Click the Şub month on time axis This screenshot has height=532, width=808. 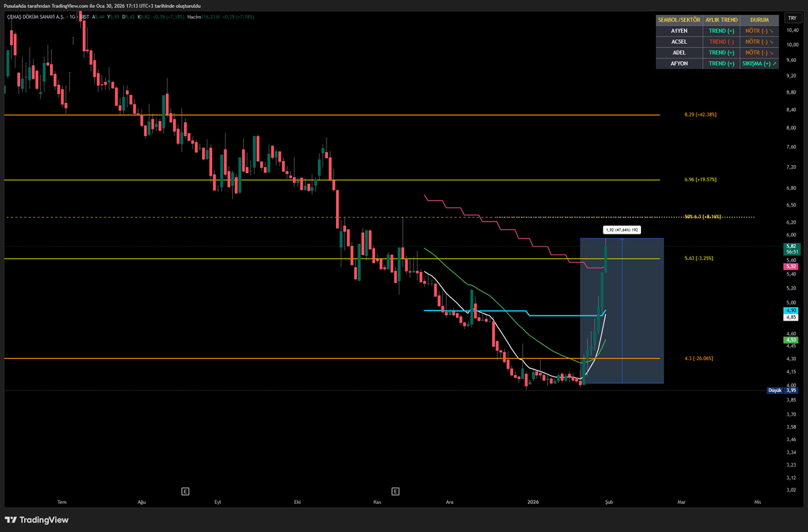[x=609, y=502]
